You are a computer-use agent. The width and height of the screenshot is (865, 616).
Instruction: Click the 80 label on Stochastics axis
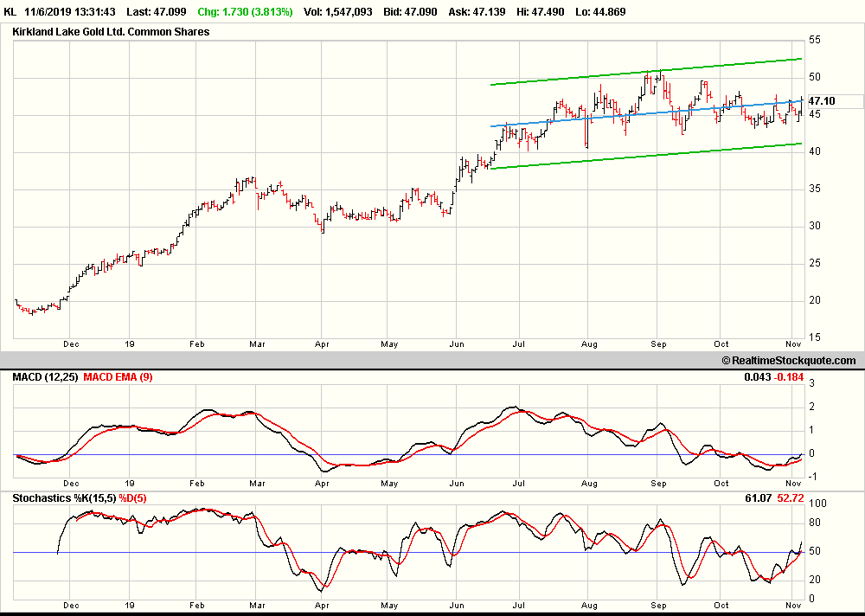[x=814, y=523]
